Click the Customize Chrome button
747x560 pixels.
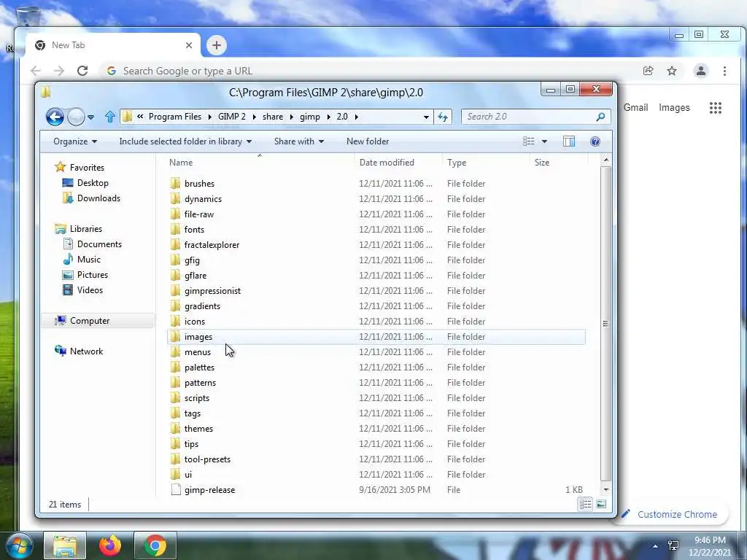(x=671, y=514)
